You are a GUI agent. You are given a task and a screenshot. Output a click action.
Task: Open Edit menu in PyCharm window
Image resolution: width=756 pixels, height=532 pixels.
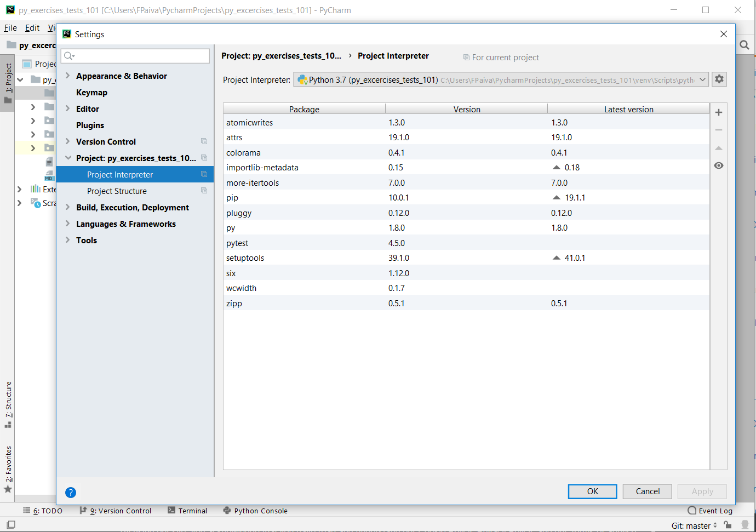tap(32, 28)
